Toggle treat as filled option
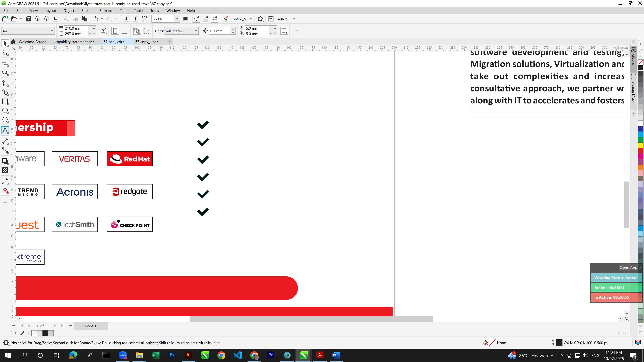Image resolution: width=644 pixels, height=362 pixels. coord(284,31)
